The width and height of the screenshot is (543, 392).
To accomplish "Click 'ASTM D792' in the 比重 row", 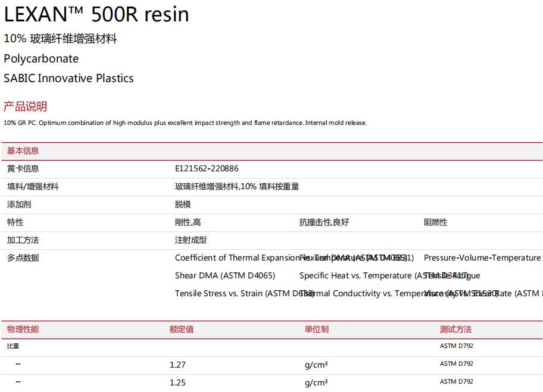I will pos(457,346).
